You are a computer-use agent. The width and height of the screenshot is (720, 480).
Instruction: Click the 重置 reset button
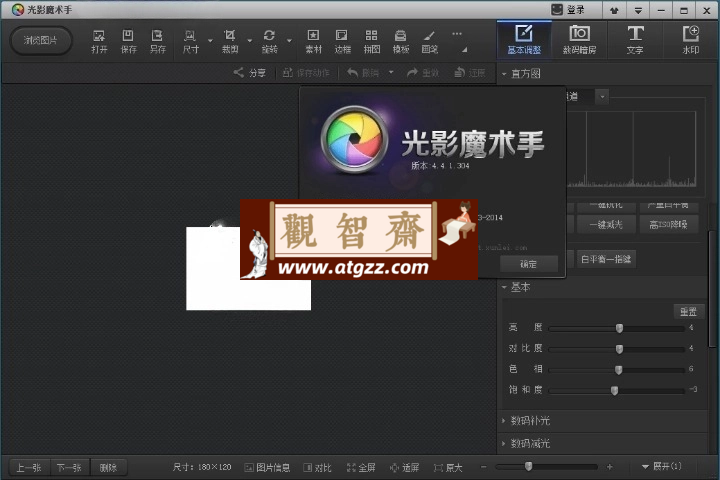click(x=688, y=311)
